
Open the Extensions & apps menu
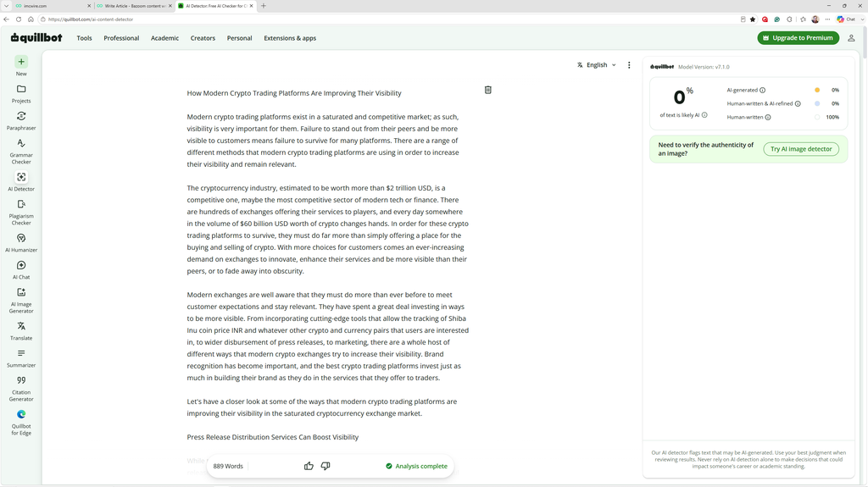click(x=290, y=38)
